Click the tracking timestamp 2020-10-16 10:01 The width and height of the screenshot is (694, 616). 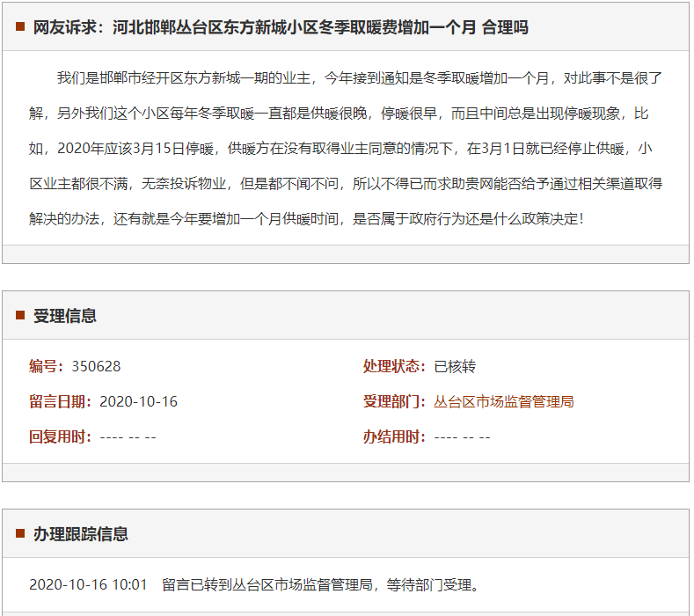pos(88,584)
